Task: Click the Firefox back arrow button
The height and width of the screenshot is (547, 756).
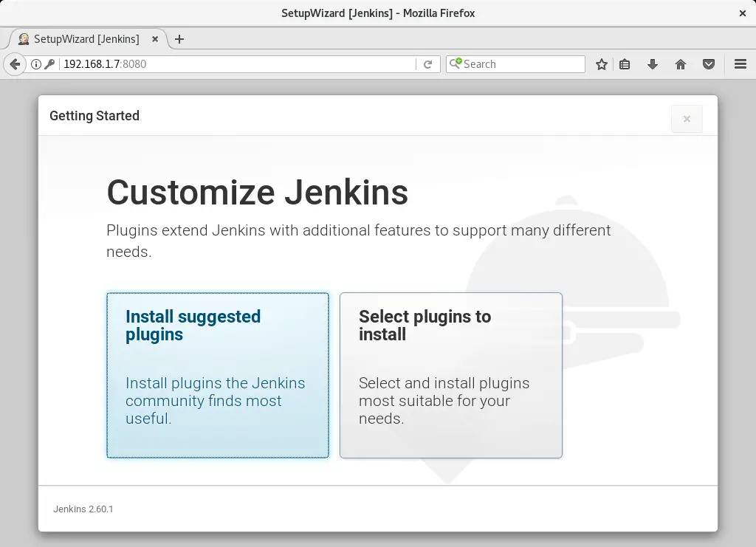Action: point(15,64)
